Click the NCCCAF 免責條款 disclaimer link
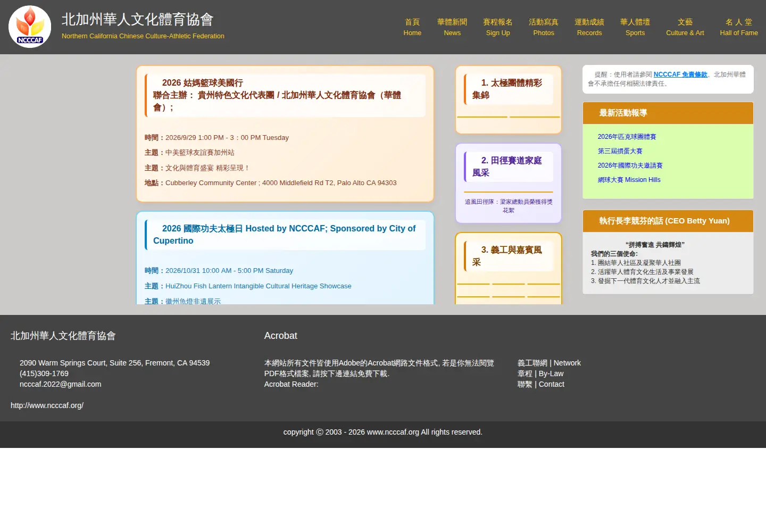This screenshot has width=766, height=532. [680, 74]
